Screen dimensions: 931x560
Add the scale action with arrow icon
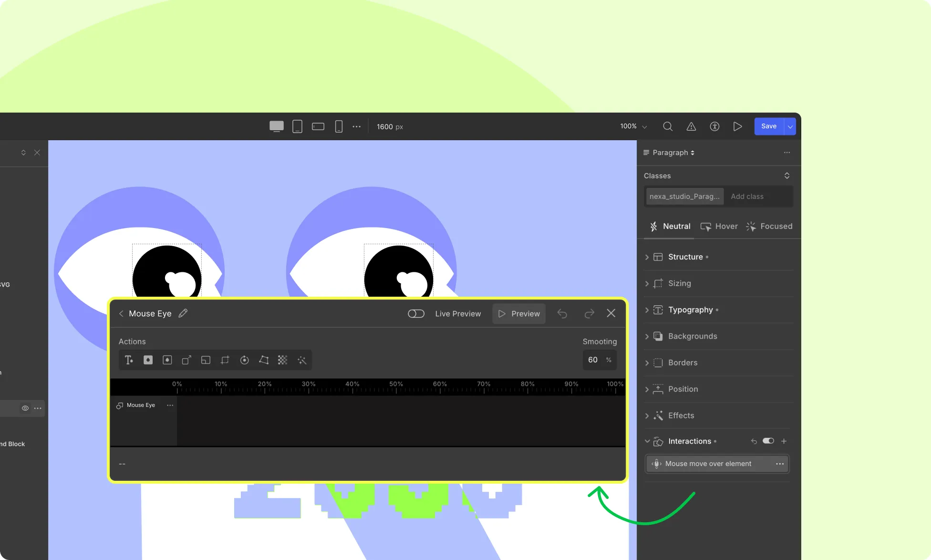tap(186, 360)
